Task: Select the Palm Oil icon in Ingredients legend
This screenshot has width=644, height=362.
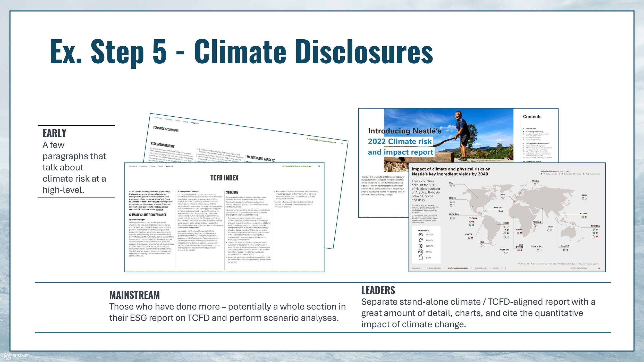Action: pos(421,246)
